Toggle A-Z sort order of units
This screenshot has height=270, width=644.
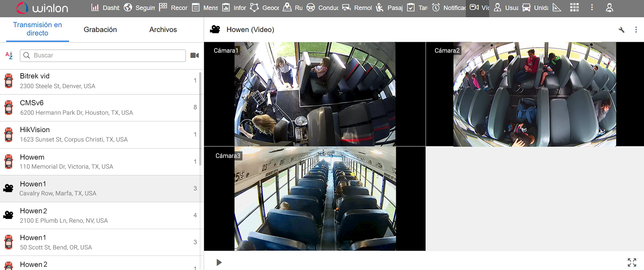[x=9, y=55]
